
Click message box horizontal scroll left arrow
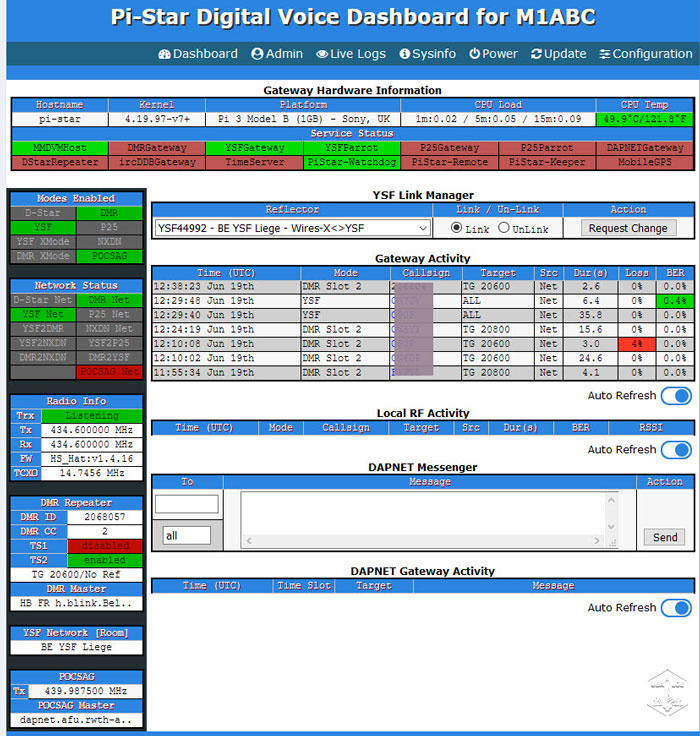click(x=249, y=541)
